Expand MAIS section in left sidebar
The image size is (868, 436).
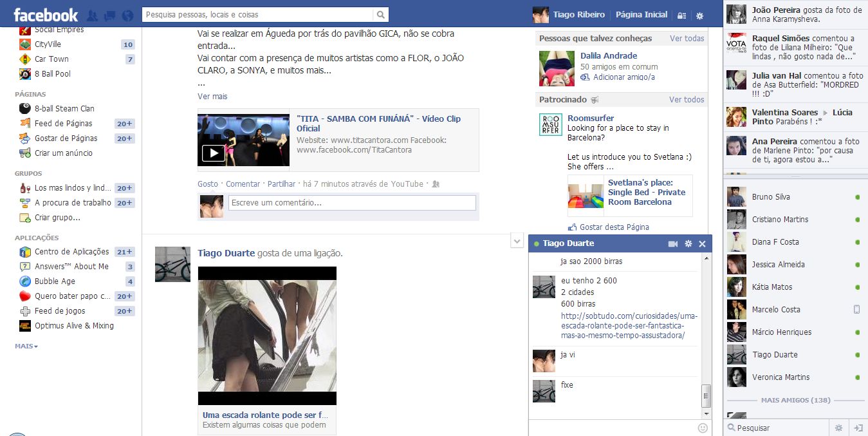[x=26, y=346]
